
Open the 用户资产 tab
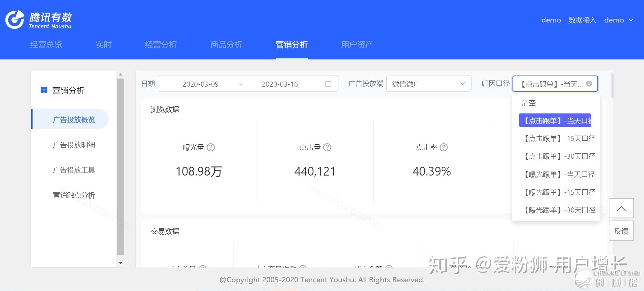(x=357, y=45)
